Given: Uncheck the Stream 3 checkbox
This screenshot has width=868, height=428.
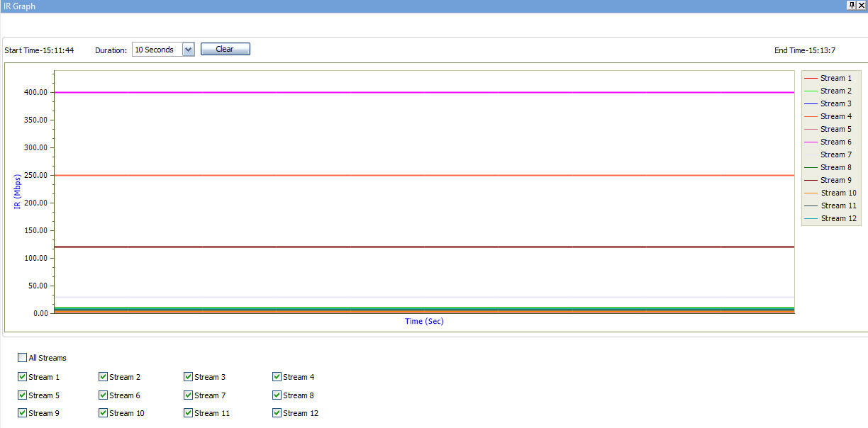Looking at the screenshot, I should pyautogui.click(x=189, y=377).
